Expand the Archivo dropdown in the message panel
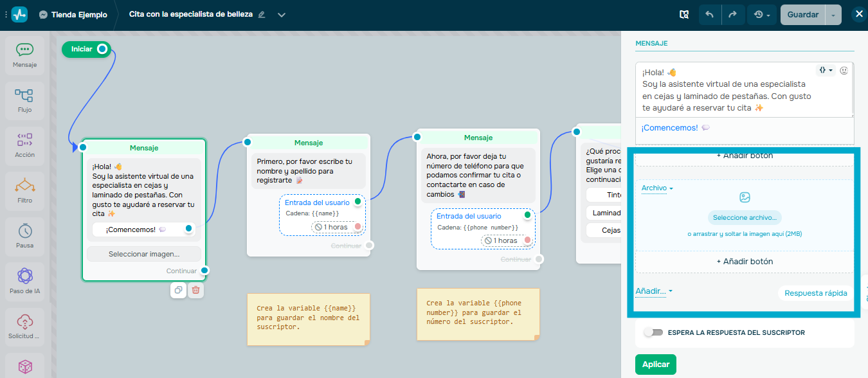The image size is (868, 378). coord(656,188)
